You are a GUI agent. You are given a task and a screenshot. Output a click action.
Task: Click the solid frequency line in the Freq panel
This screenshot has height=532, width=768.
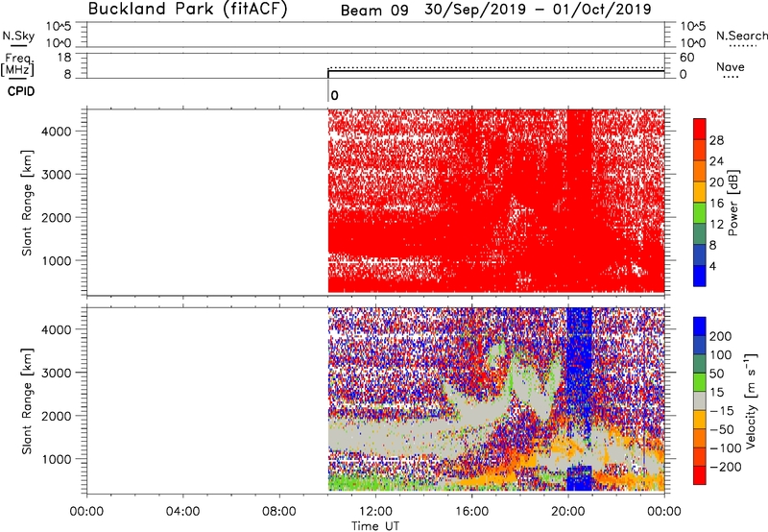[x=495, y=71]
